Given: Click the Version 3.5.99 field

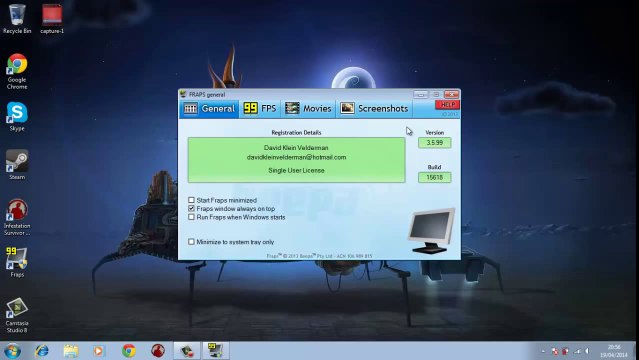Looking at the screenshot, I should (x=434, y=143).
